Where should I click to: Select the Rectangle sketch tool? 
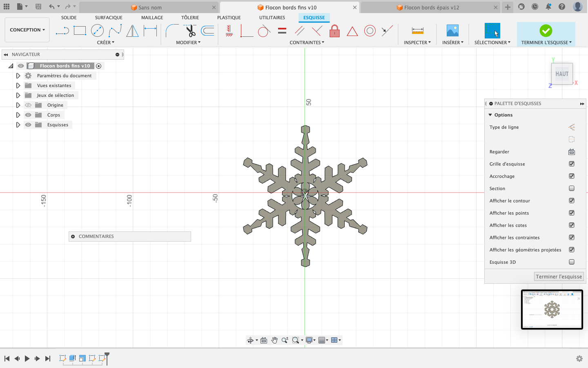[x=80, y=31]
